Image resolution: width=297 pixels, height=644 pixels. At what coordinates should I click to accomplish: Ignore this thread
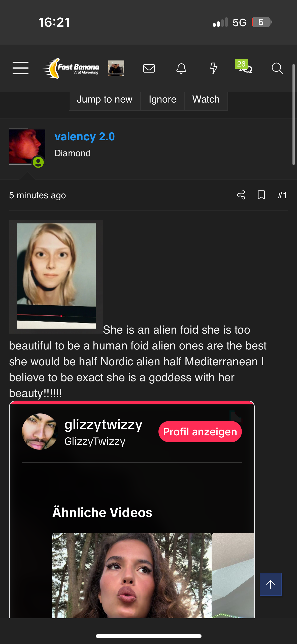tap(162, 100)
